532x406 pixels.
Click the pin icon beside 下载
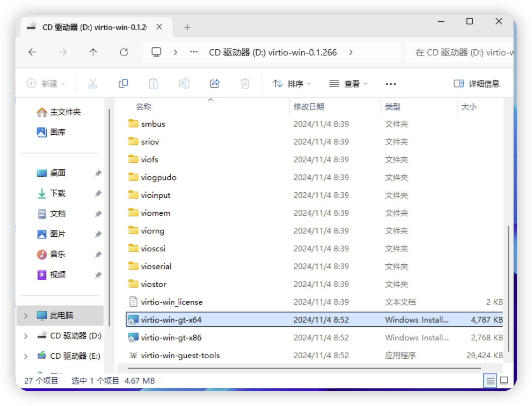tap(98, 194)
